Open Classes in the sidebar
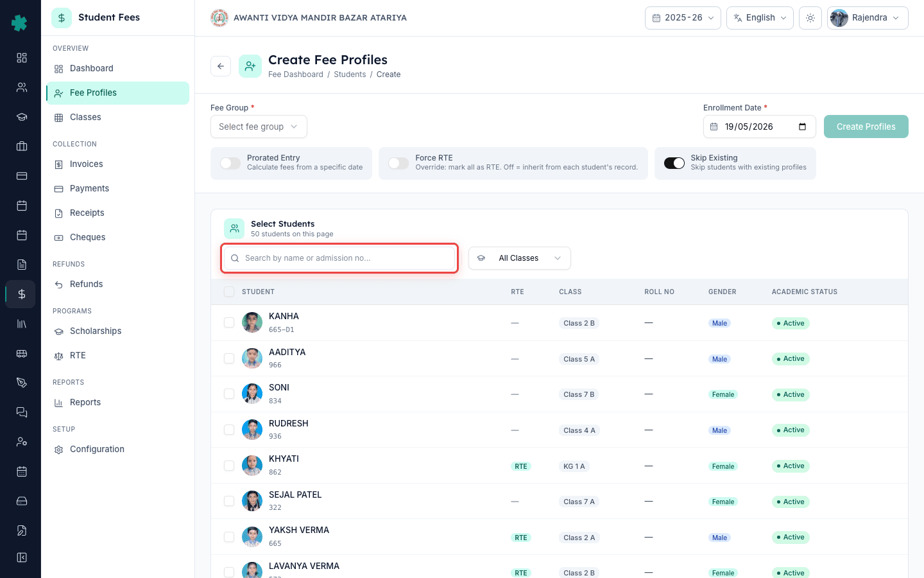924x578 pixels. [x=117, y=118]
